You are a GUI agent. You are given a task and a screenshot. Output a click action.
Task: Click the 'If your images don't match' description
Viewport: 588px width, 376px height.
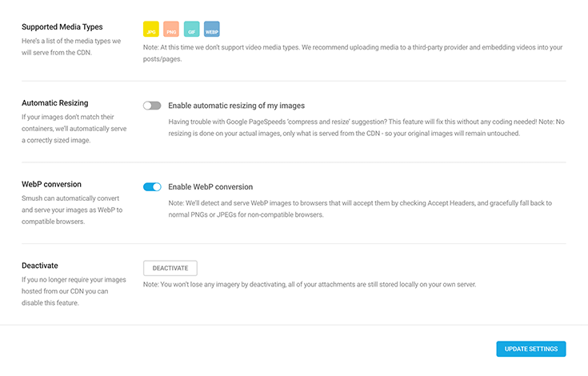pyautogui.click(x=74, y=128)
